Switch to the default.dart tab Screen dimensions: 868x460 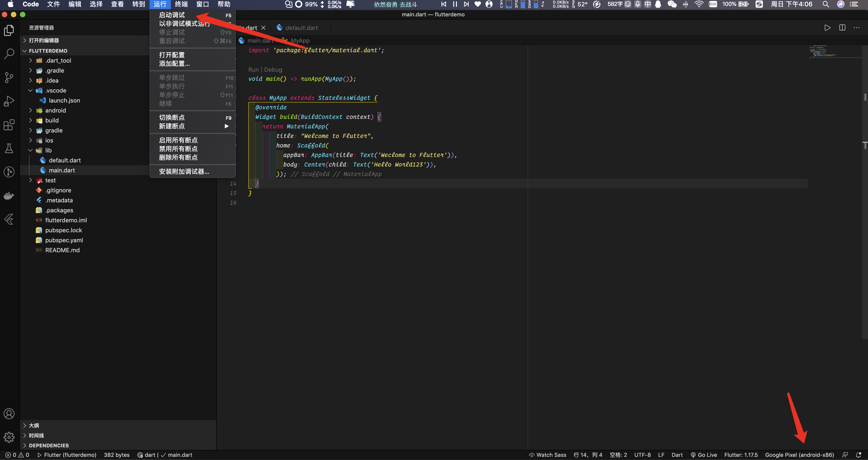coord(301,28)
